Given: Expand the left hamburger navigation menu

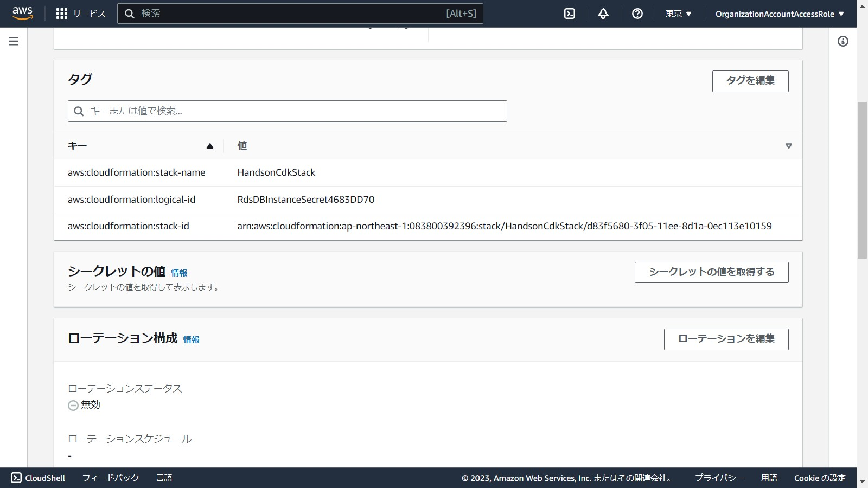Looking at the screenshot, I should tap(14, 41).
